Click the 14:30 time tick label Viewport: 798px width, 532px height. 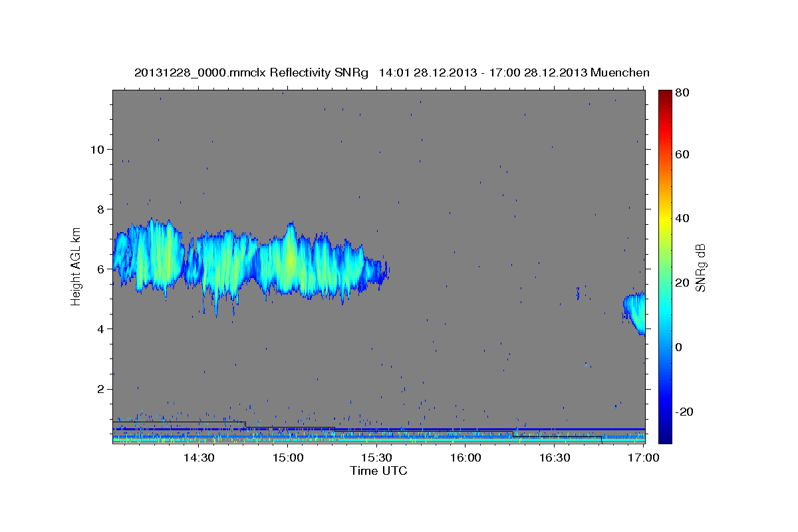198,458
